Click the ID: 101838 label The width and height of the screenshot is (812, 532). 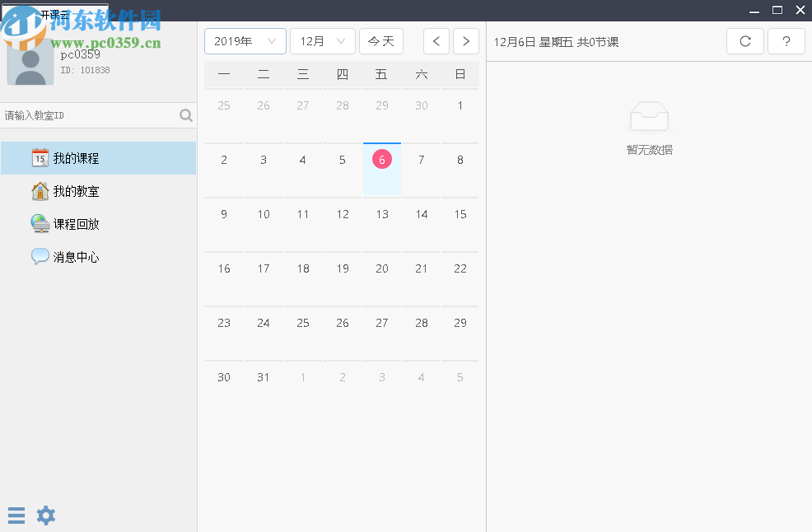coord(85,70)
